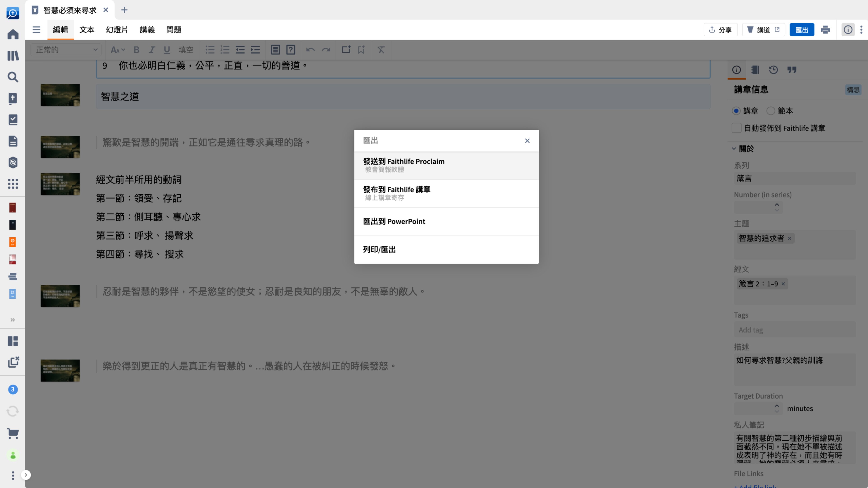Switch to the 講義 tab
Image resolution: width=868 pixels, height=488 pixels.
point(147,30)
